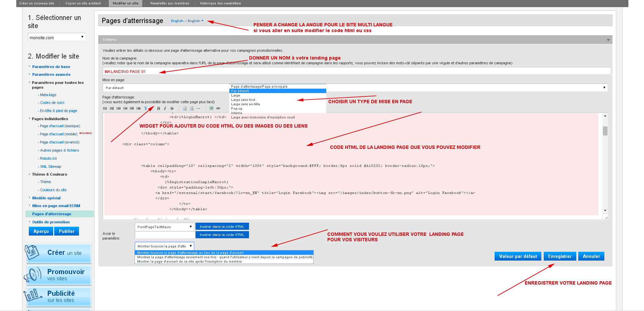Viewport: 644px width, 311px height.
Task: Choose Large sans foot layout option
Action: pos(243,100)
